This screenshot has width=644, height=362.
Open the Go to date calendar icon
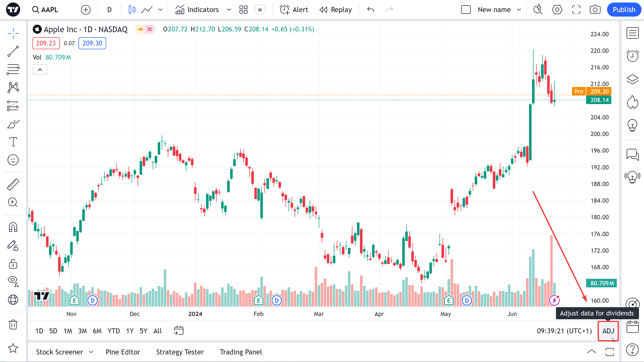[x=179, y=331]
